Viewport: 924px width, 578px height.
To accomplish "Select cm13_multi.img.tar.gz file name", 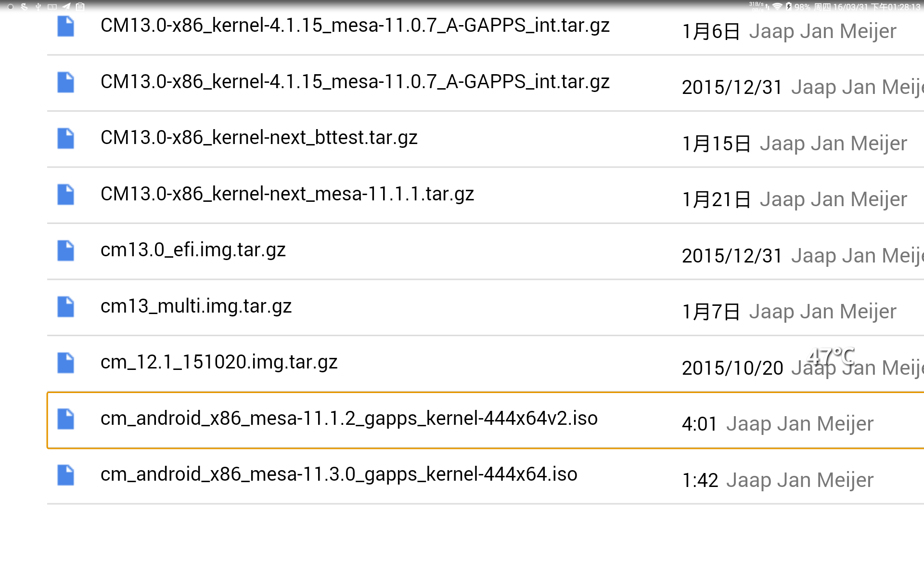I will [196, 306].
